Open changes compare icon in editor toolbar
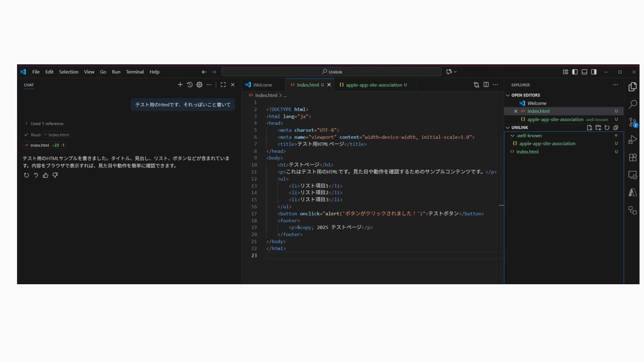Image resolution: width=644 pixels, height=362 pixels. pos(476,84)
